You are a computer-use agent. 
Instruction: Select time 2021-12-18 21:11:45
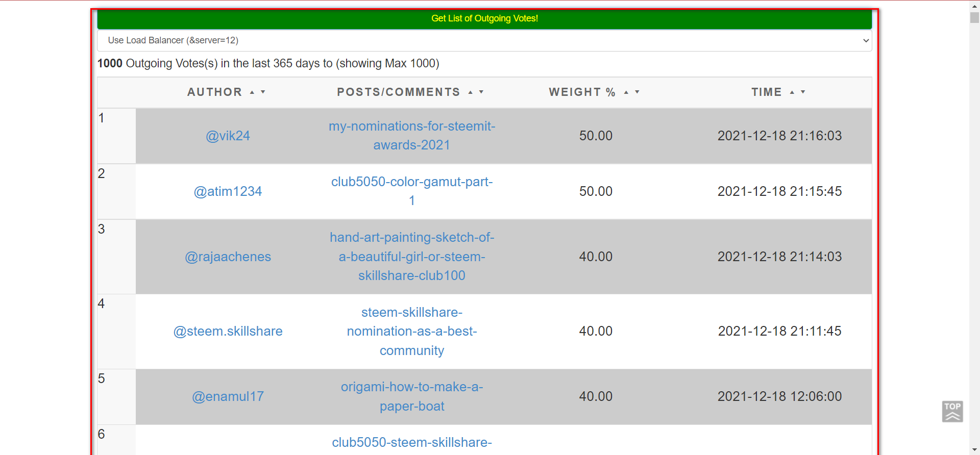[779, 331]
